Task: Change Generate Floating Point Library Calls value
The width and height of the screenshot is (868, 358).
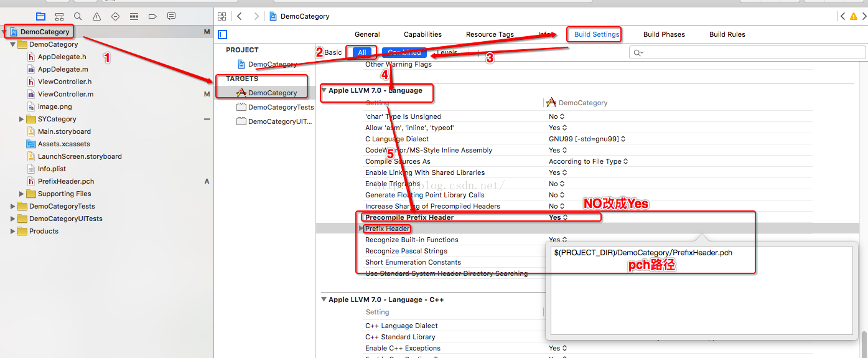Action: coord(556,195)
